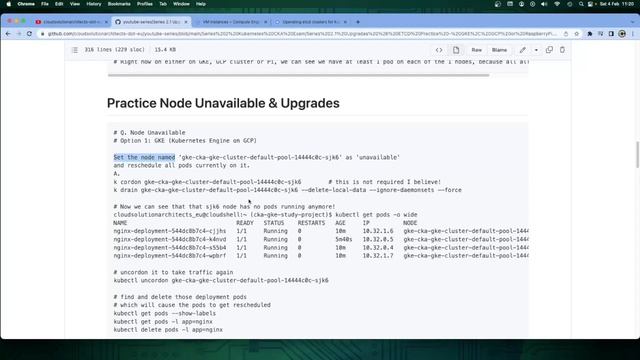Switch to VM instances Compute Engine tab

click(231, 22)
